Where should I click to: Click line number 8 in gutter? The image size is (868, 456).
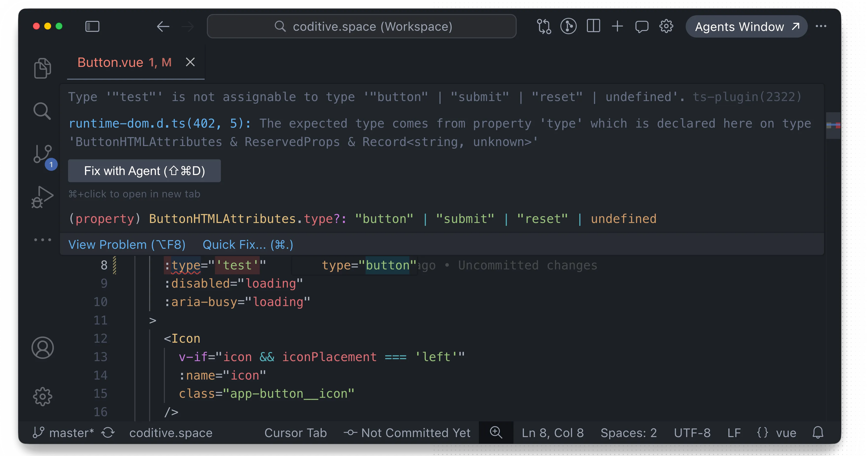coord(104,265)
